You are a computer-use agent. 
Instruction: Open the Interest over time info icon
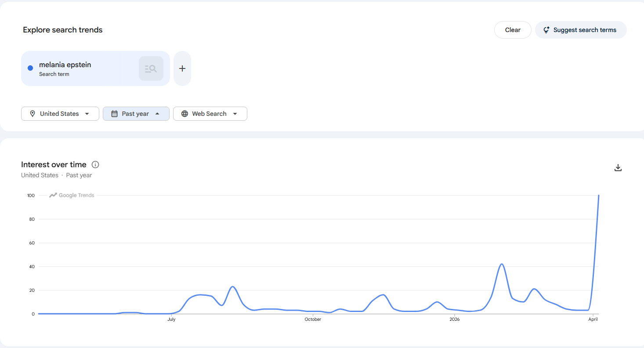[x=95, y=165]
